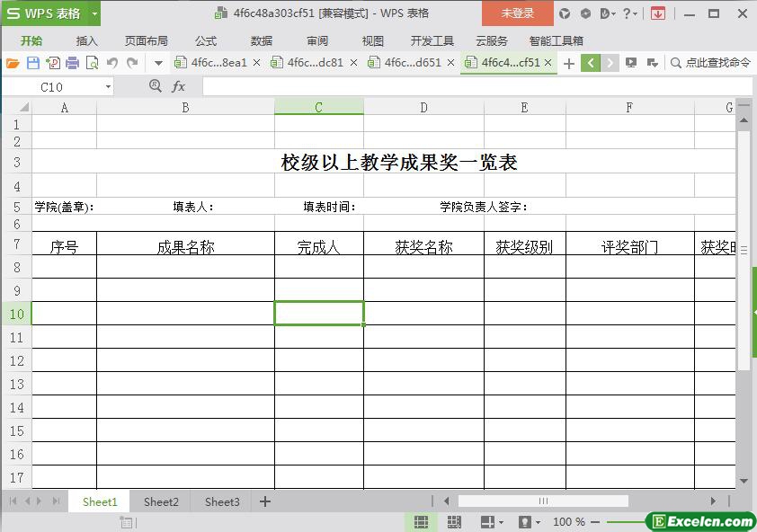Click the Print icon in toolbar
The height and width of the screenshot is (532, 757).
[73, 63]
